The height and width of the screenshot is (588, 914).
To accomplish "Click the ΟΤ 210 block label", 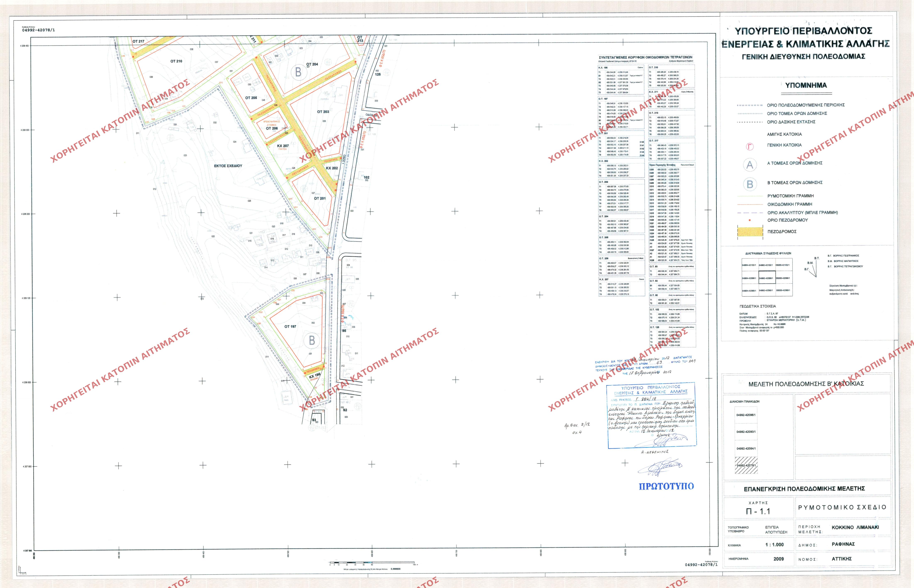I will pyautogui.click(x=176, y=61).
